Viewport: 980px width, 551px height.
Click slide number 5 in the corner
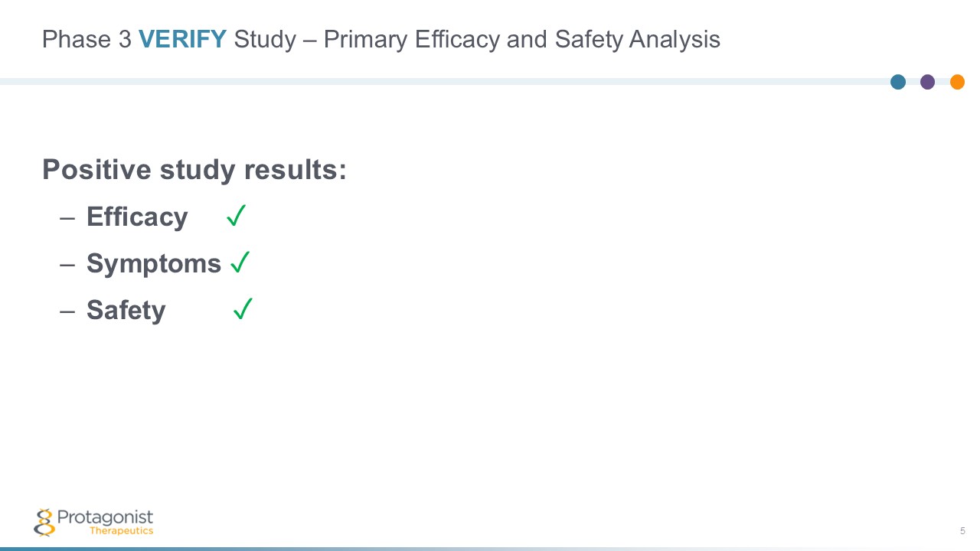tap(962, 531)
